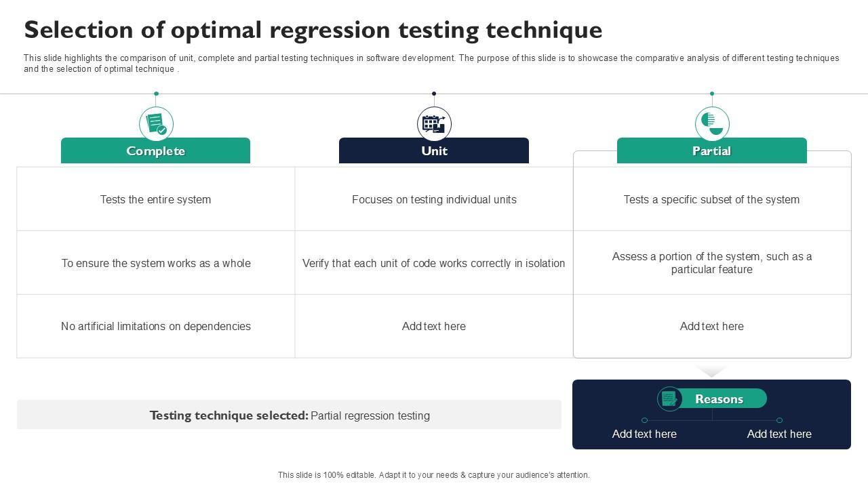The image size is (868, 488).
Task: Click right 'Add text here' under Reasons
Action: 779,434
